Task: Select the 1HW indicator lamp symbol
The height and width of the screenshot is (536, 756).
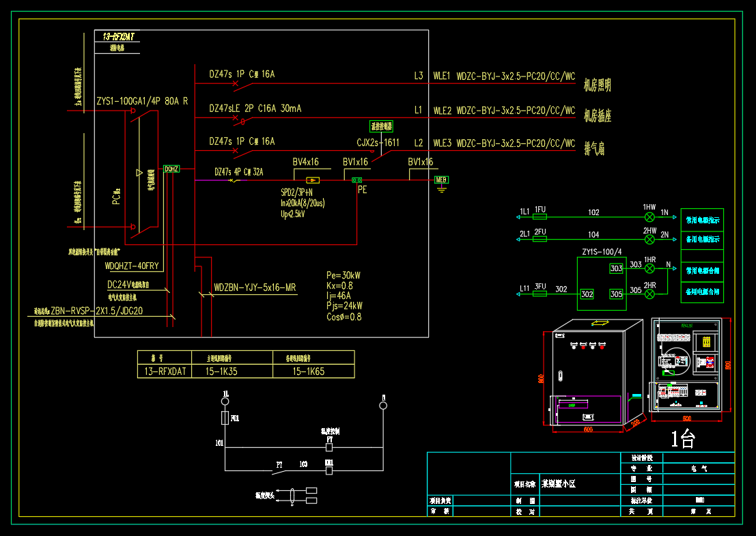Action: [649, 217]
